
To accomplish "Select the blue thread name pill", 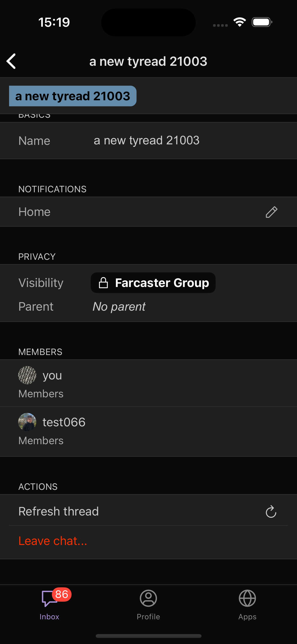I will 73,96.
